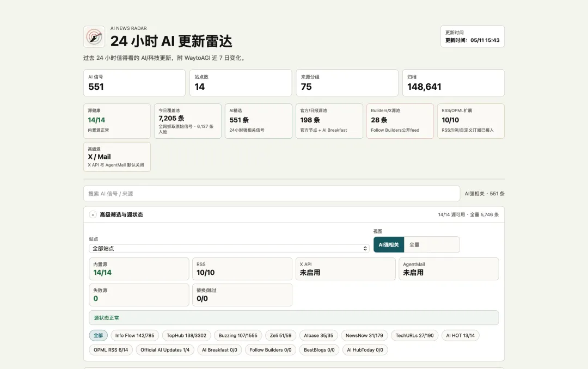Click the AI News Radar logo icon
Screen dimensions: 588x369
pos(94,37)
